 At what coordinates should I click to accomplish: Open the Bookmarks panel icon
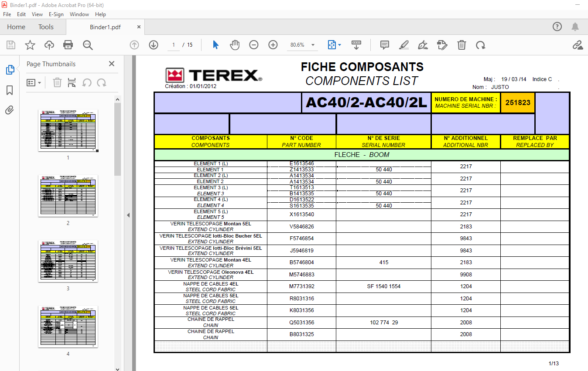[x=10, y=90]
